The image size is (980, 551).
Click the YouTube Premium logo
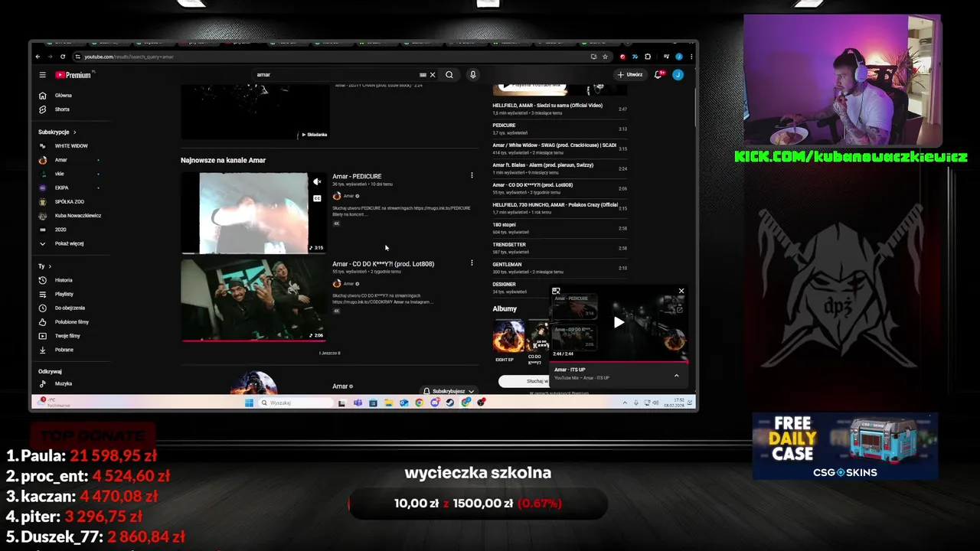pyautogui.click(x=74, y=75)
